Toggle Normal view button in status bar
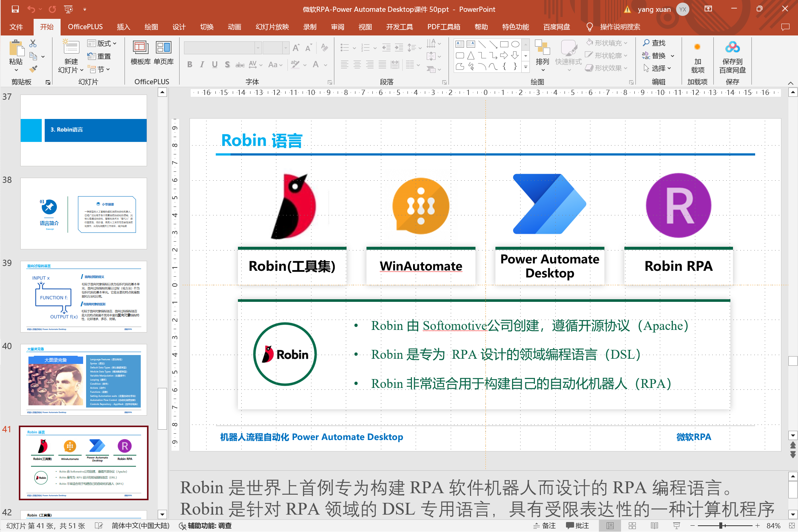 (x=610, y=525)
